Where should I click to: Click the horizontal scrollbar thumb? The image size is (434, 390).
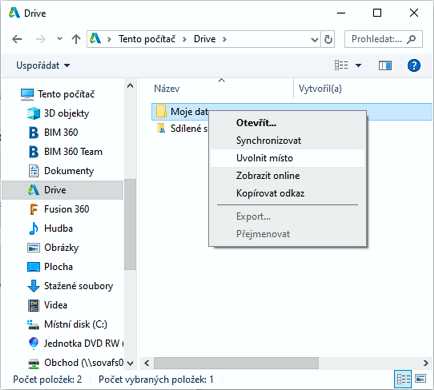(x=236, y=363)
